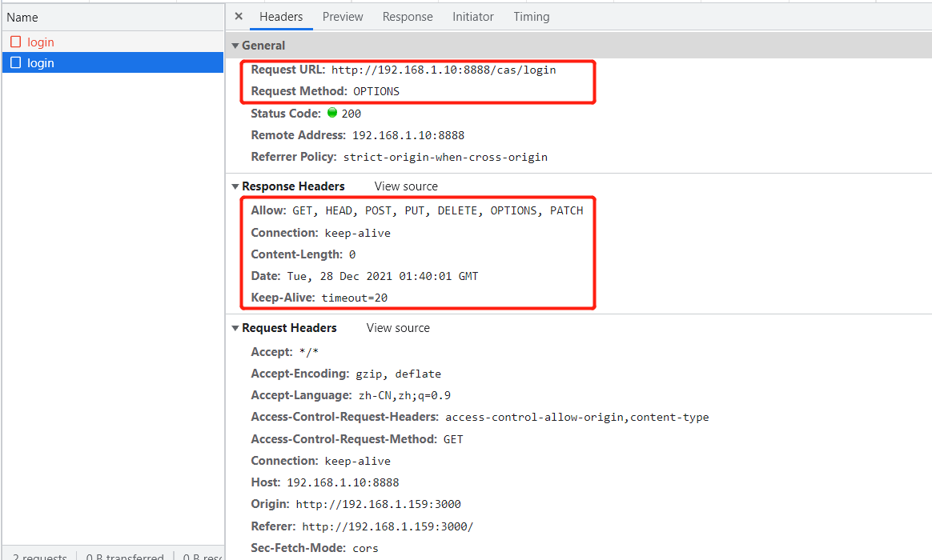Collapse the Request Headers section
Screen dimensions: 932x560
(235, 328)
